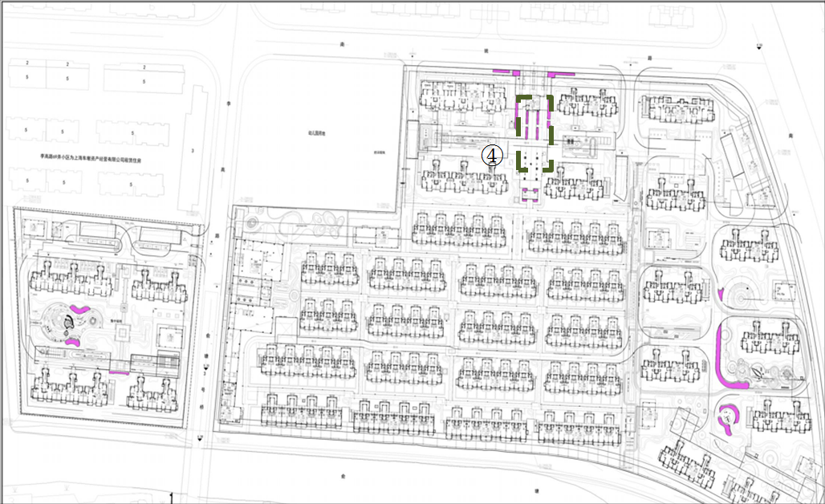Viewport: 825px width, 504px height.
Task: Click the long angled building in northeast corner
Action: coord(732,154)
